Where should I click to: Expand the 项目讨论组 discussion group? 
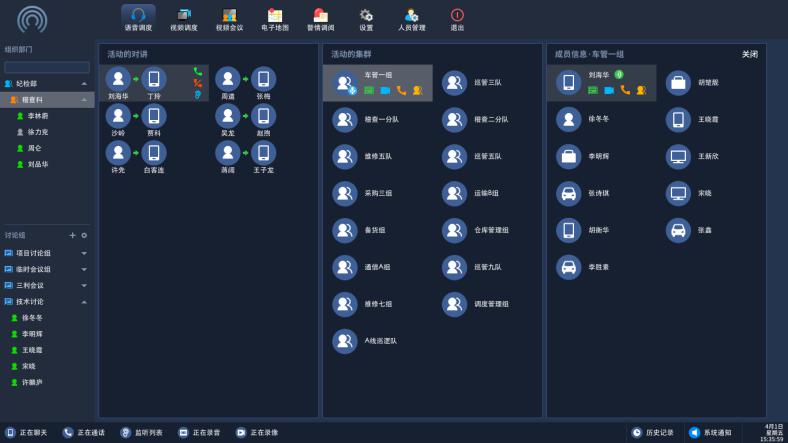pos(84,254)
